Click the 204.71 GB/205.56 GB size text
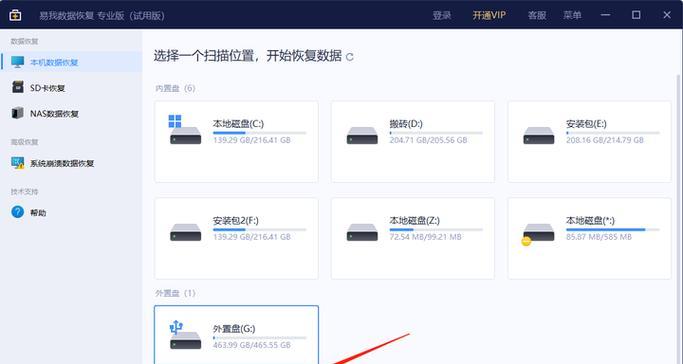Viewport: 683px width, 364px height. pos(428,140)
